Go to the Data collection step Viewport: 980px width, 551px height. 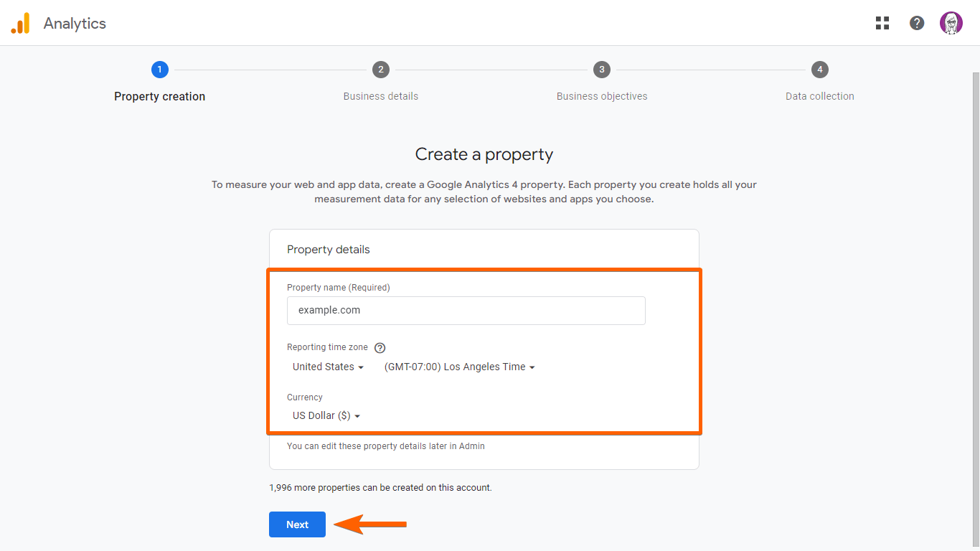(x=820, y=96)
